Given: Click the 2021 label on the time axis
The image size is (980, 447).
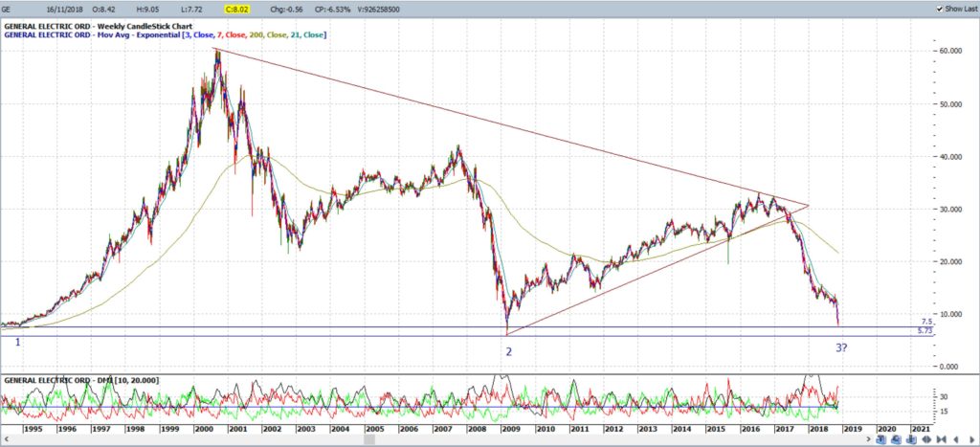Looking at the screenshot, I should point(921,429).
